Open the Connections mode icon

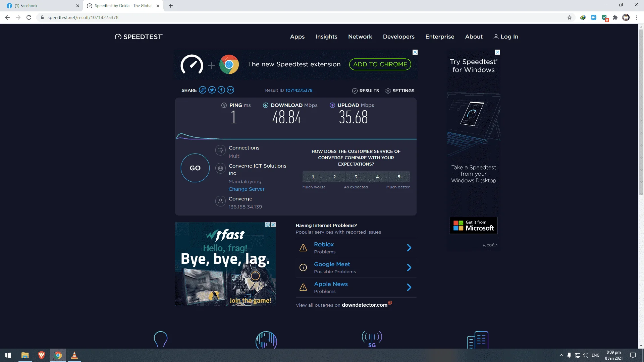[220, 150]
